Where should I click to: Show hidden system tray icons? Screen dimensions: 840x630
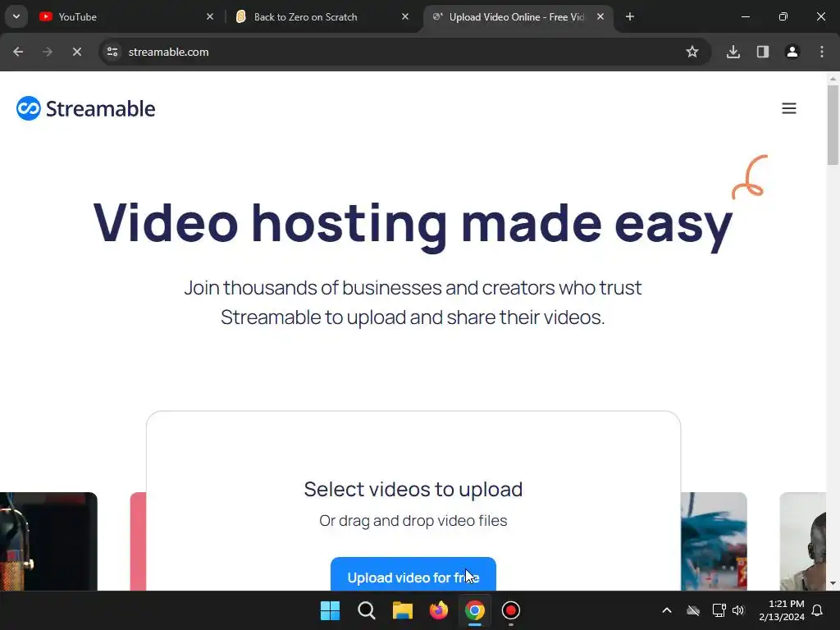coord(667,610)
